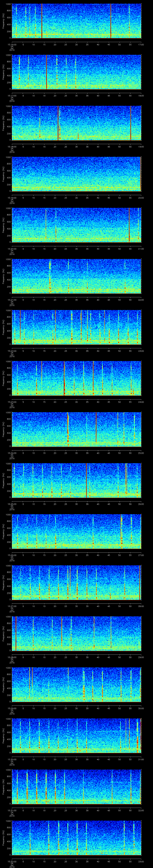The image size is (153, 868).
Task: Select the spectrogram plot starting at 15:31:00
Action: (76, 786)
